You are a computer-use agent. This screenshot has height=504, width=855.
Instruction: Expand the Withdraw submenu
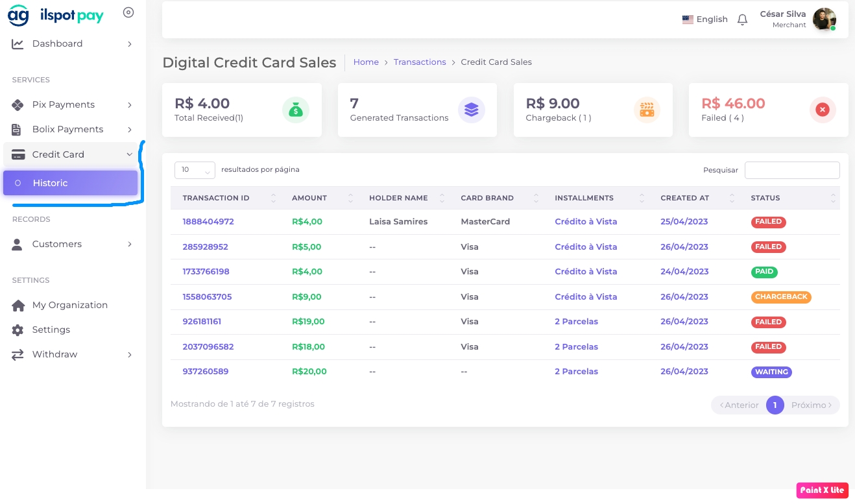[x=72, y=354]
